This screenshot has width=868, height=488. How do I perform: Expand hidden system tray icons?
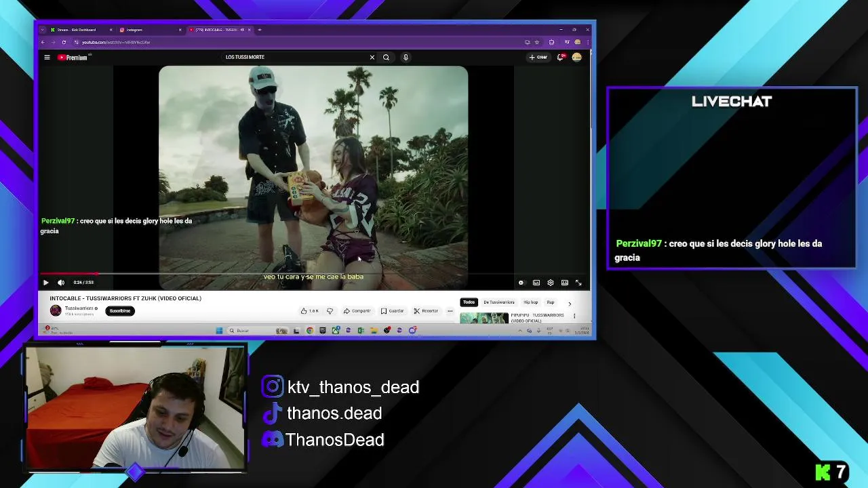tap(520, 331)
